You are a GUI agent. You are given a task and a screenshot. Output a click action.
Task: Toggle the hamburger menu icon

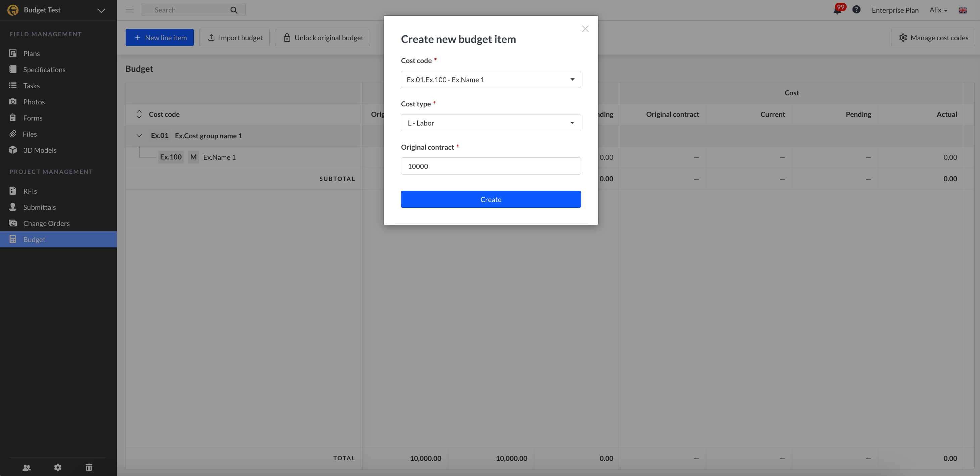point(130,10)
